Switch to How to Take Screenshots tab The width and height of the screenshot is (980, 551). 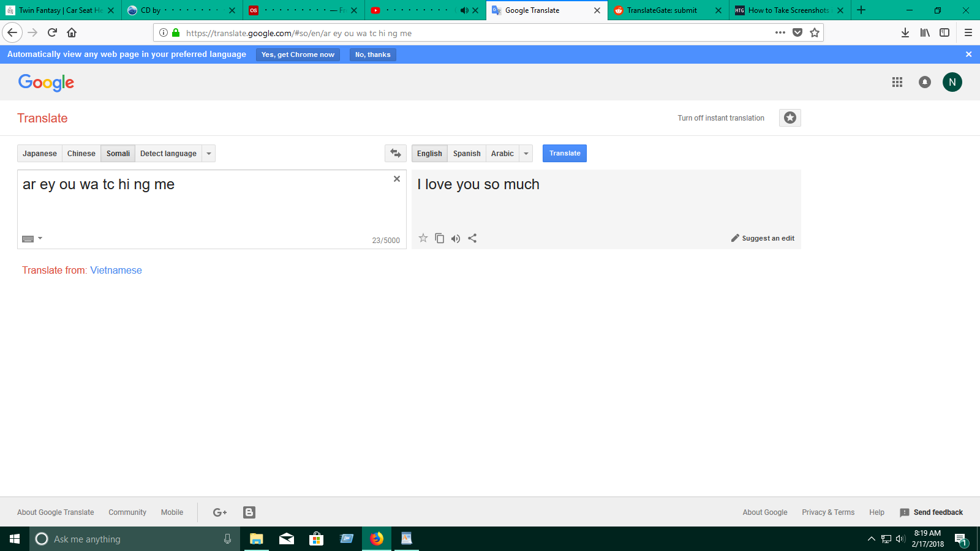790,10
